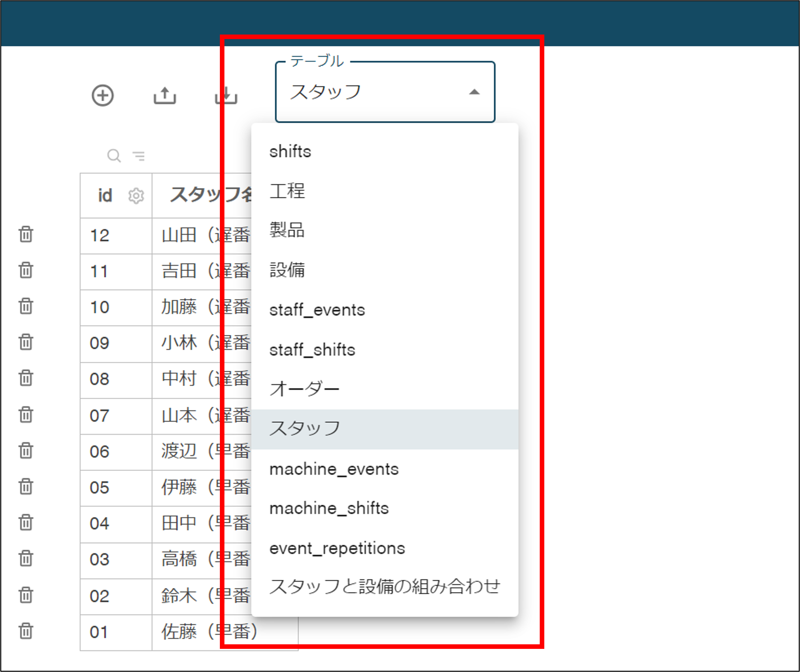Delete row 01 with trash icon
The height and width of the screenshot is (672, 800).
(26, 631)
